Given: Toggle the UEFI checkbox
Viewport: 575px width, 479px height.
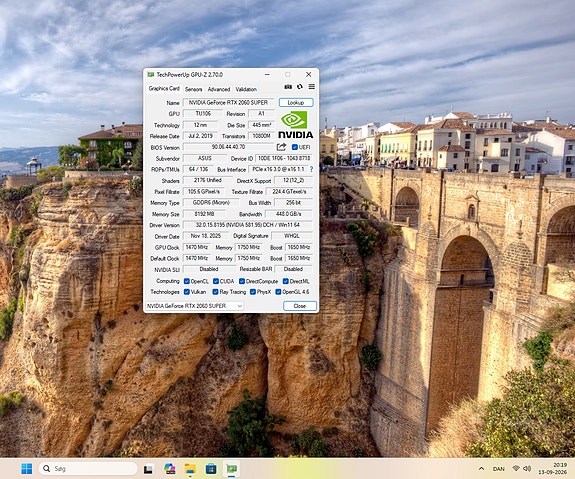Looking at the screenshot, I should [x=294, y=147].
